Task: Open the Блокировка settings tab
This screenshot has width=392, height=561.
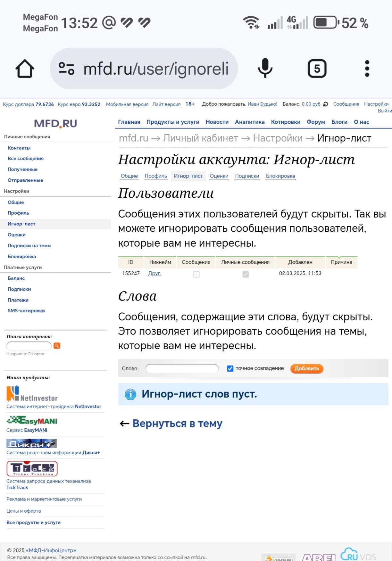Action: coord(280,176)
